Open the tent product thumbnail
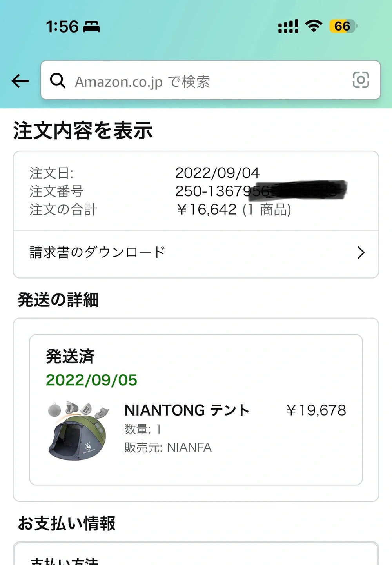Viewport: 392px width, 565px height. (78, 431)
